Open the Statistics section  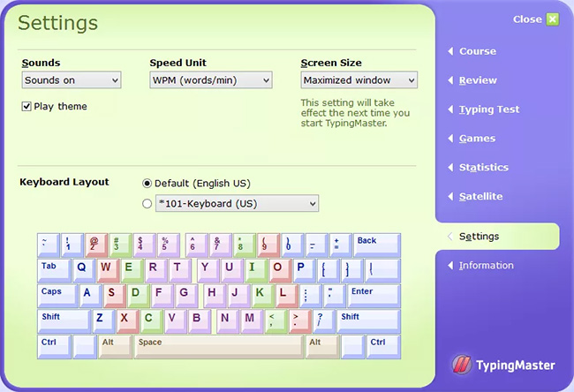pyautogui.click(x=484, y=167)
